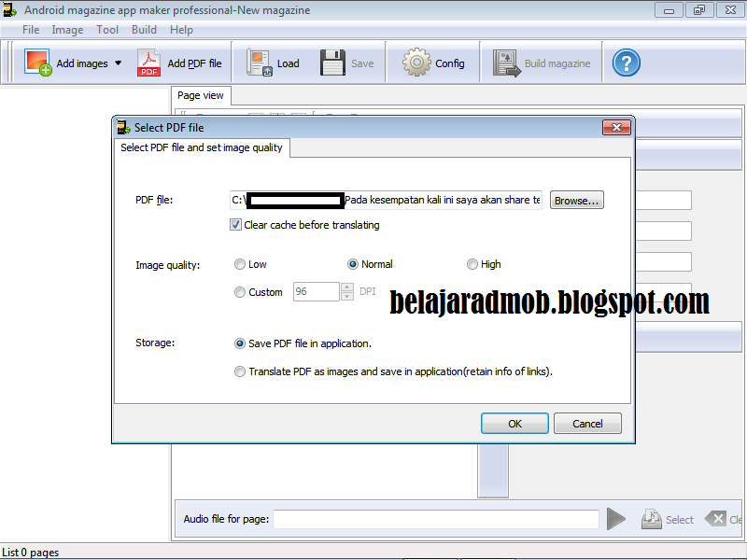
Task: Click the Build magazine icon
Action: click(x=507, y=63)
